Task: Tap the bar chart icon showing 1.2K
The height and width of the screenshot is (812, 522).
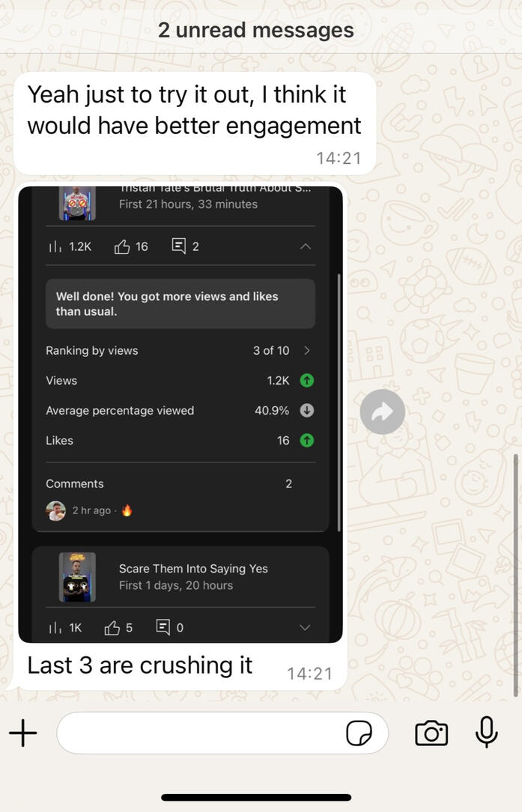Action: [x=55, y=246]
